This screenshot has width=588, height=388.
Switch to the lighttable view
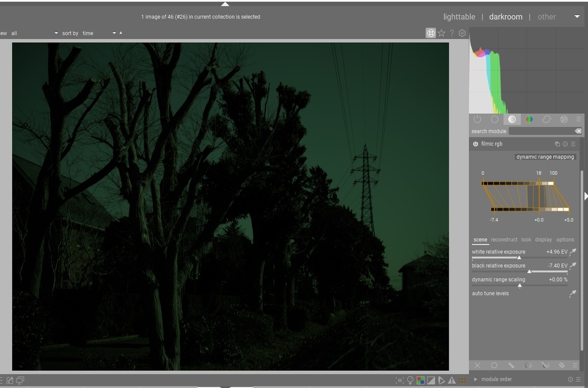click(459, 16)
